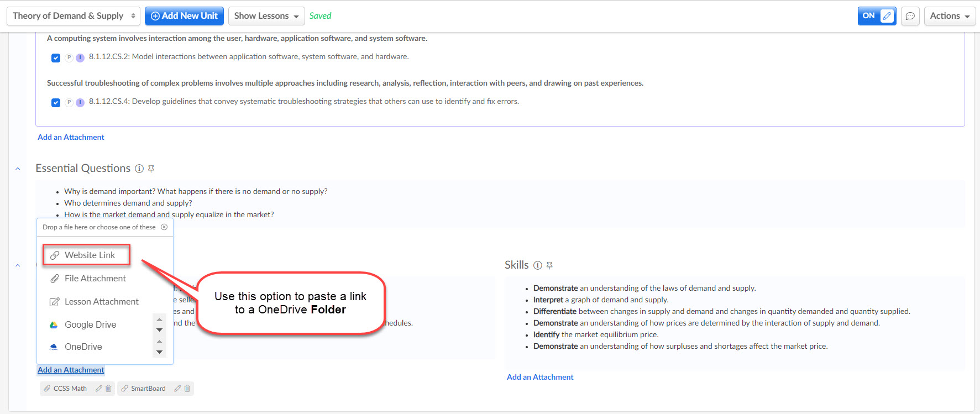
Task: Pin the Essential Questions section
Action: pos(151,169)
